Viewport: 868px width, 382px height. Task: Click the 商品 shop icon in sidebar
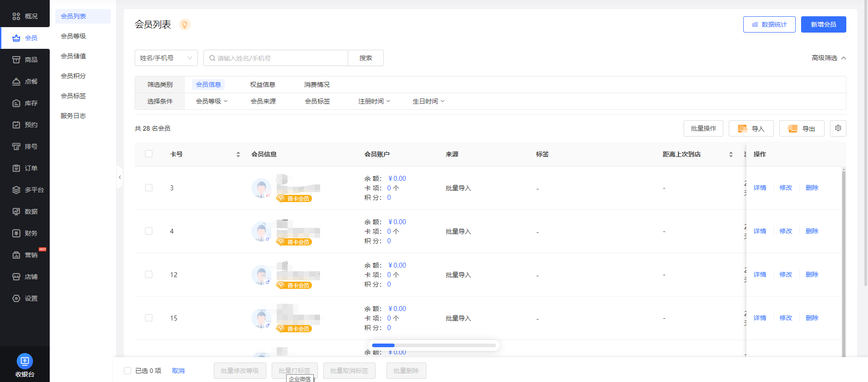(16, 60)
